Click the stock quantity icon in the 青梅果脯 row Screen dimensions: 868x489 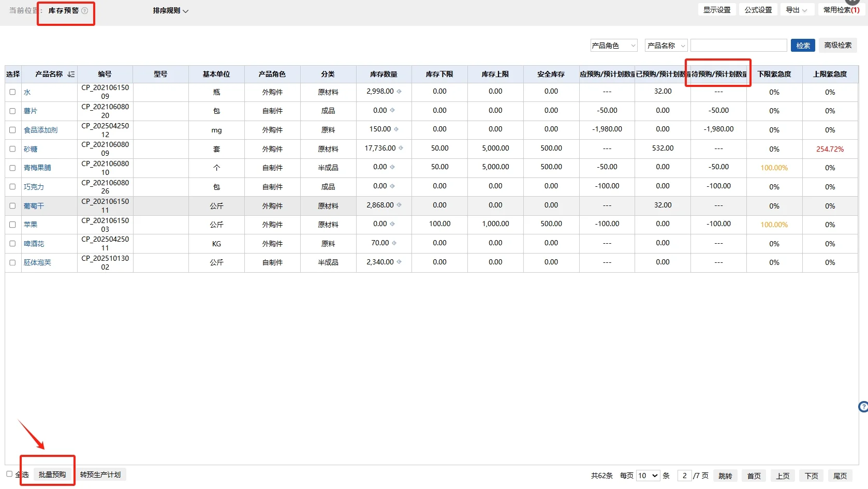(x=392, y=167)
